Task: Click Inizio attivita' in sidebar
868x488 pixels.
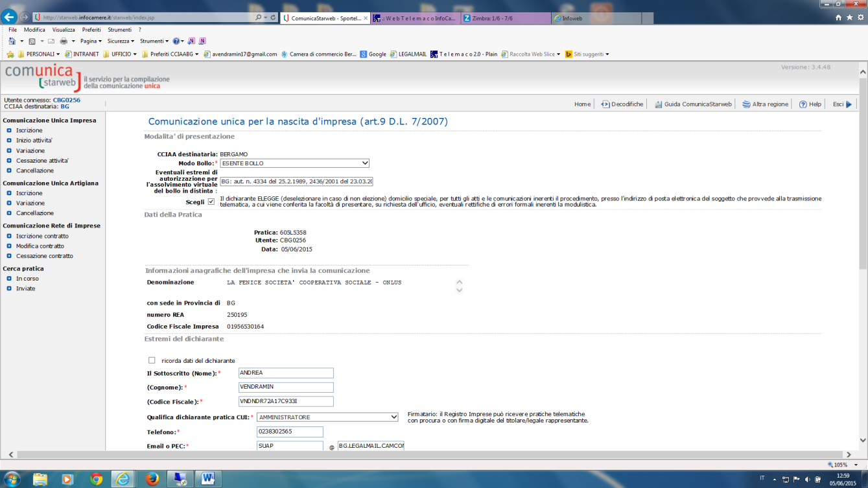Action: coord(34,141)
